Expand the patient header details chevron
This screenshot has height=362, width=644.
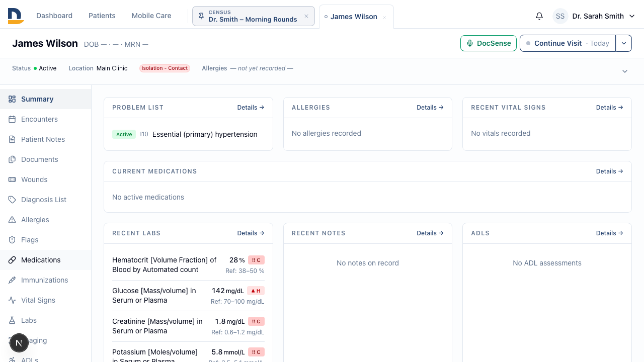click(625, 71)
